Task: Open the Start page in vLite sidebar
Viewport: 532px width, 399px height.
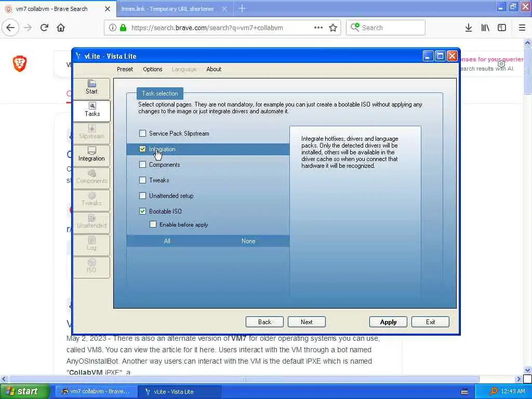Action: [91, 87]
